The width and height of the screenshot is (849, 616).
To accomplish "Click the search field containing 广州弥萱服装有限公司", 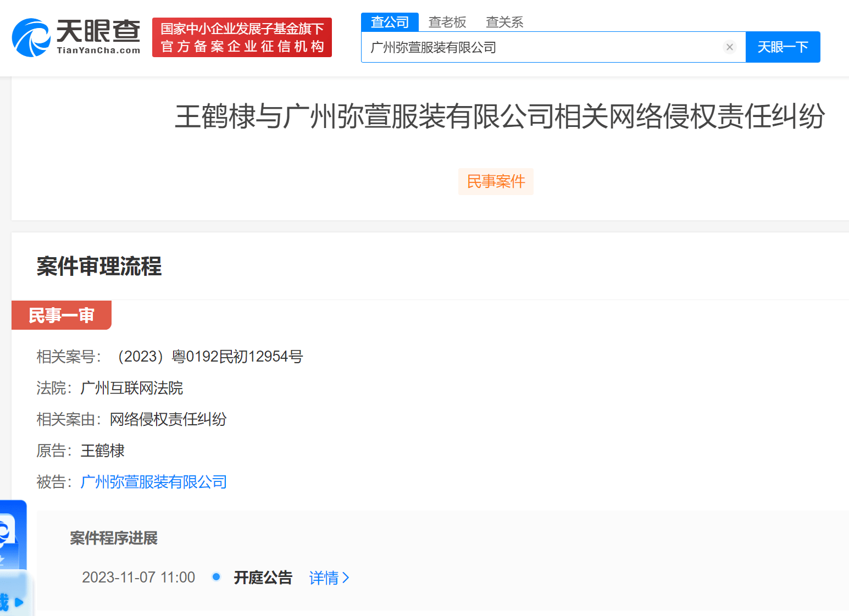I will click(544, 47).
